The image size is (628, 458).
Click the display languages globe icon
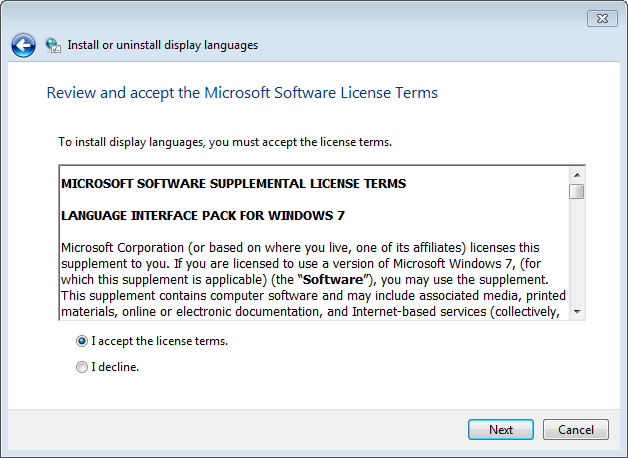coord(53,45)
